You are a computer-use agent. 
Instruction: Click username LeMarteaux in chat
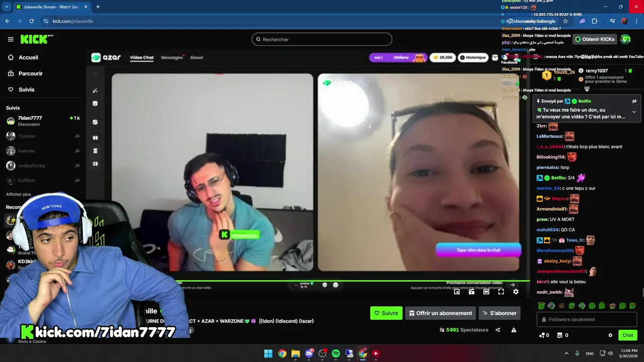coord(549,136)
